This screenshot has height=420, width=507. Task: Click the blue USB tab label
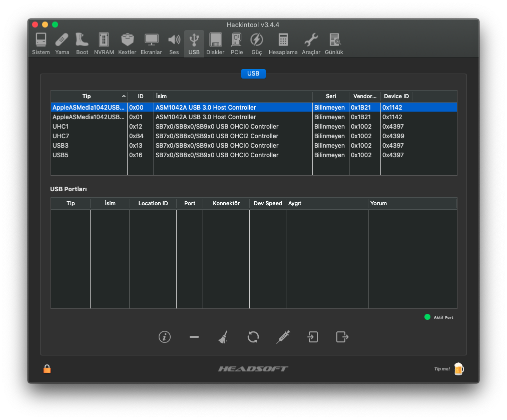253,74
